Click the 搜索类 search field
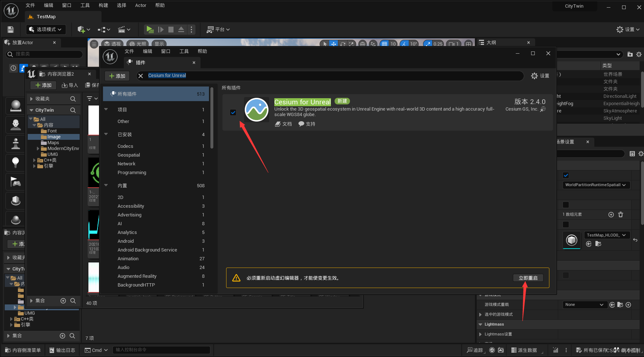The height and width of the screenshot is (357, 644). tap(45, 54)
